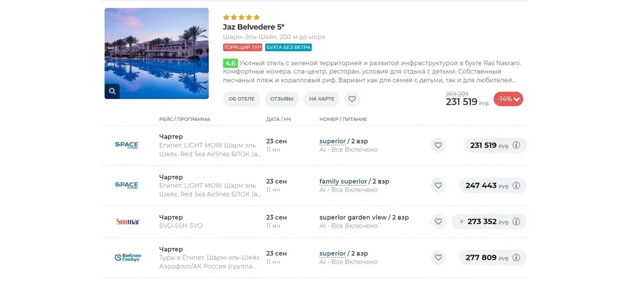This screenshot has width=644, height=284.
Task: Open the ОТЗЫВЫ reviews tab
Action: click(282, 99)
